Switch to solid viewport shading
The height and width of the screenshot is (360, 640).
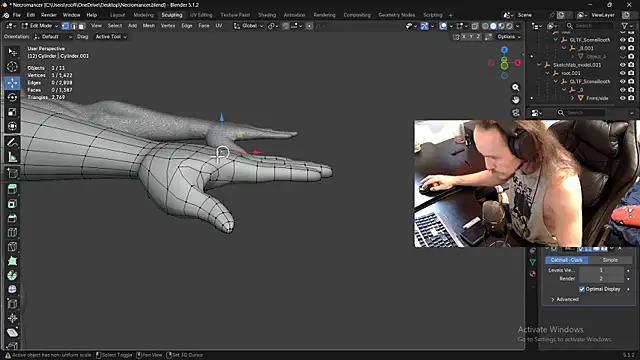point(493,26)
